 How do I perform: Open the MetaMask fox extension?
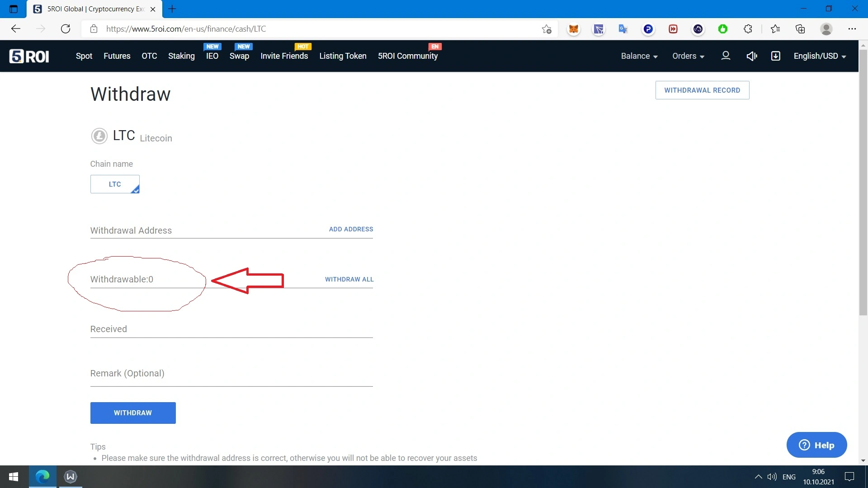[574, 29]
